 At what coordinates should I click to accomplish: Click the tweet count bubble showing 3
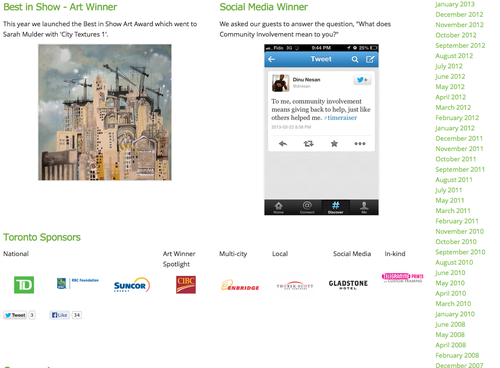click(32, 315)
